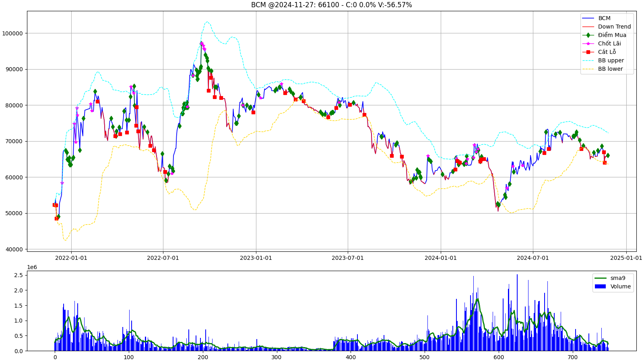Click the 0.5 volume axis tick label

(x=19, y=336)
